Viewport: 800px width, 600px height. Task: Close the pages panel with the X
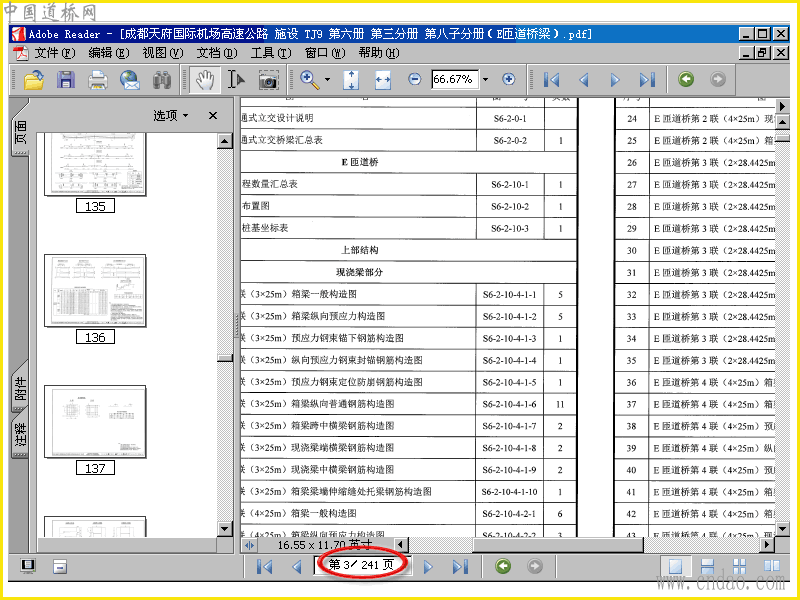coord(213,116)
